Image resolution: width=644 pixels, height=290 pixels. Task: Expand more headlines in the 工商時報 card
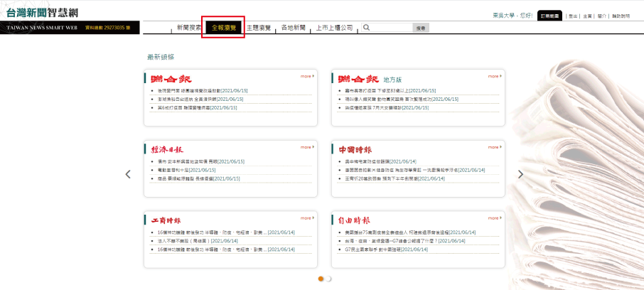307,218
